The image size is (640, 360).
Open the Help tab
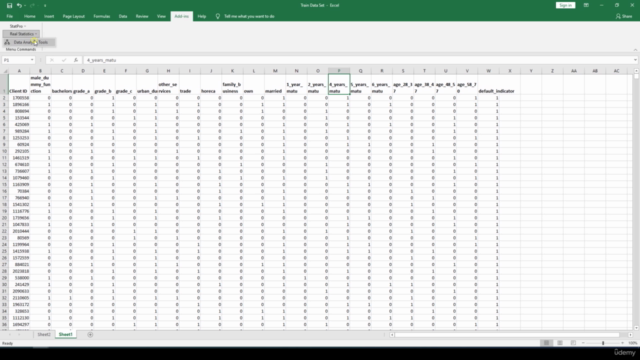coord(202,16)
